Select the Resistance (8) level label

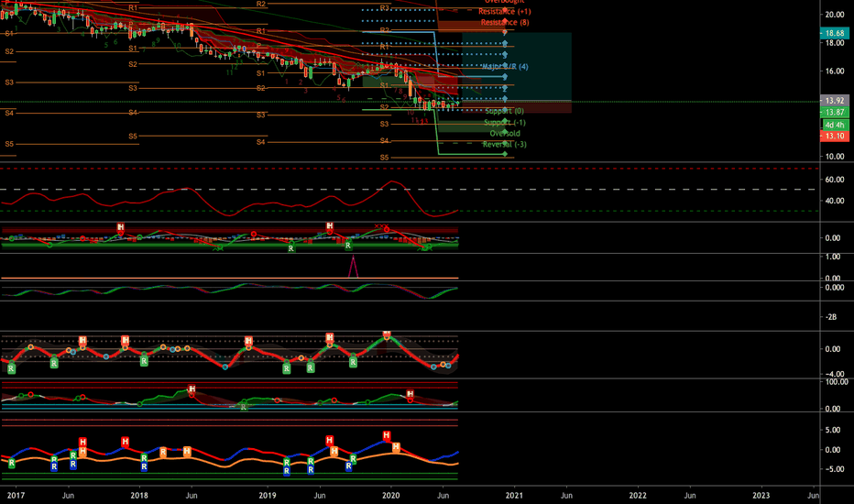point(505,22)
